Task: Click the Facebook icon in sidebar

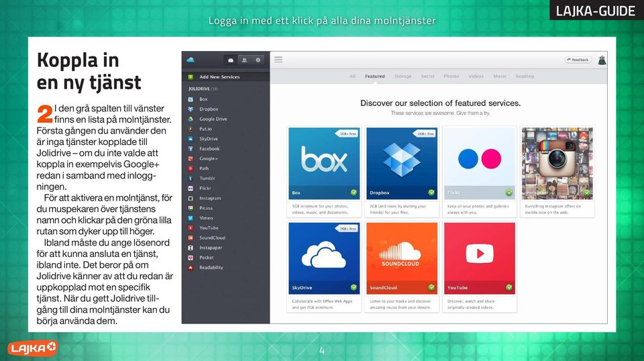Action: [x=191, y=149]
